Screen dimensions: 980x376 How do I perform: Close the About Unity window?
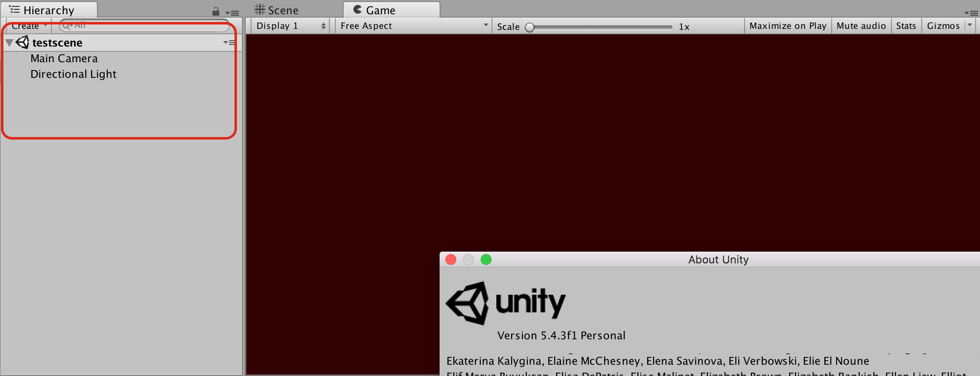pyautogui.click(x=451, y=259)
